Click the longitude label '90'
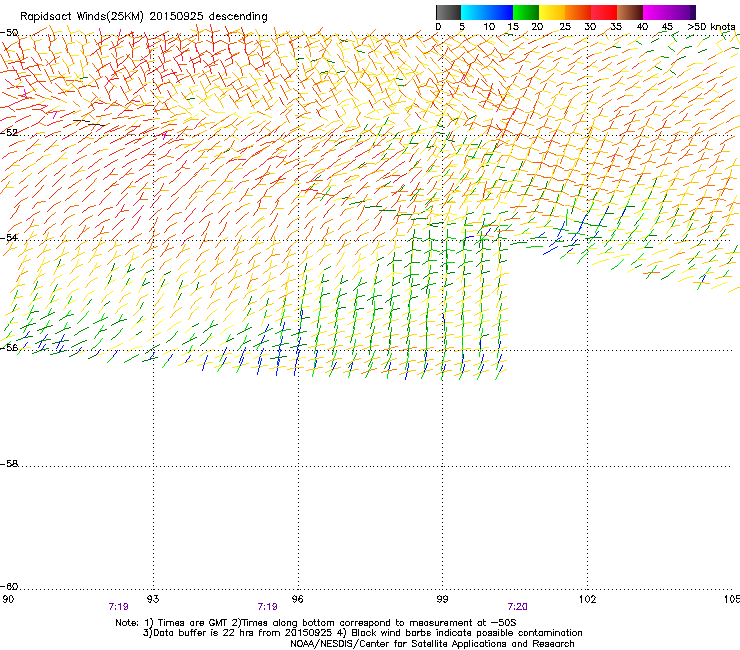Screen dimensions: 740x650 click(x=8, y=599)
